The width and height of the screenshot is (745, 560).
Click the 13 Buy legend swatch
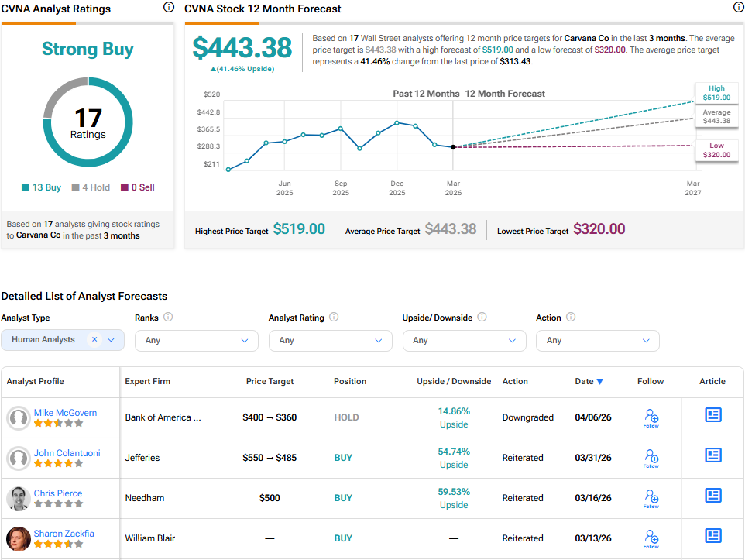[26, 187]
